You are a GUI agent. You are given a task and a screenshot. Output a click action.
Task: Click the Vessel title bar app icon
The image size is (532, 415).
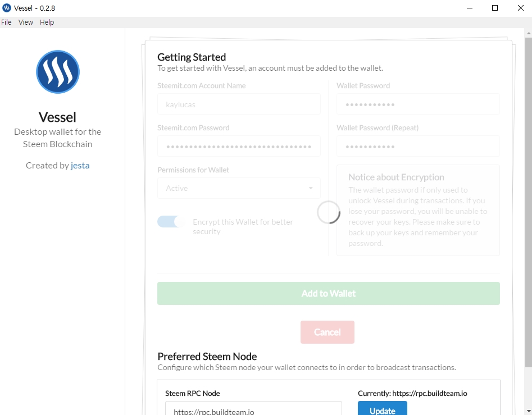pos(6,8)
